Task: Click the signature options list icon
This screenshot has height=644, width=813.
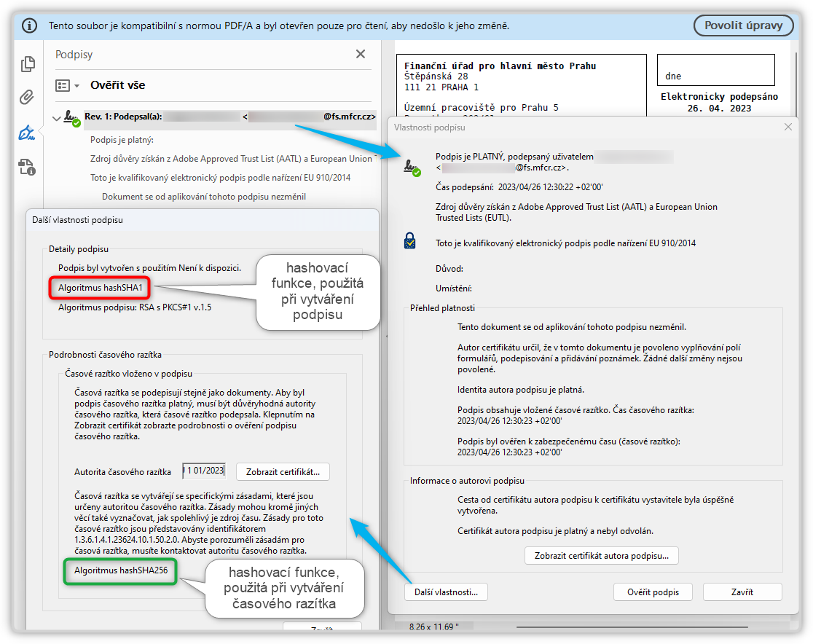Action: pyautogui.click(x=63, y=85)
